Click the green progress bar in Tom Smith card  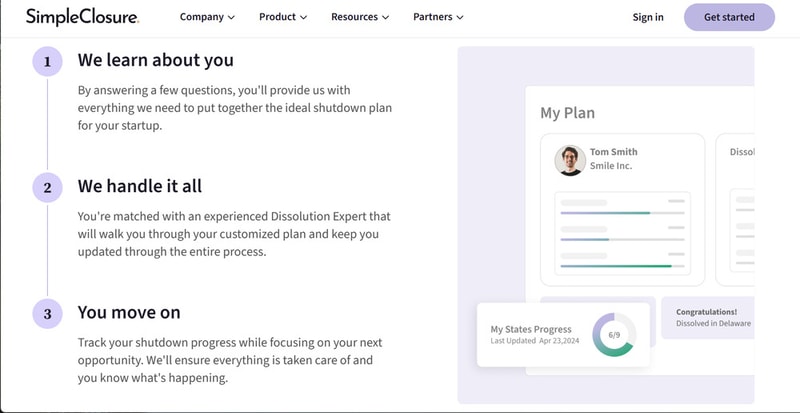click(x=615, y=266)
